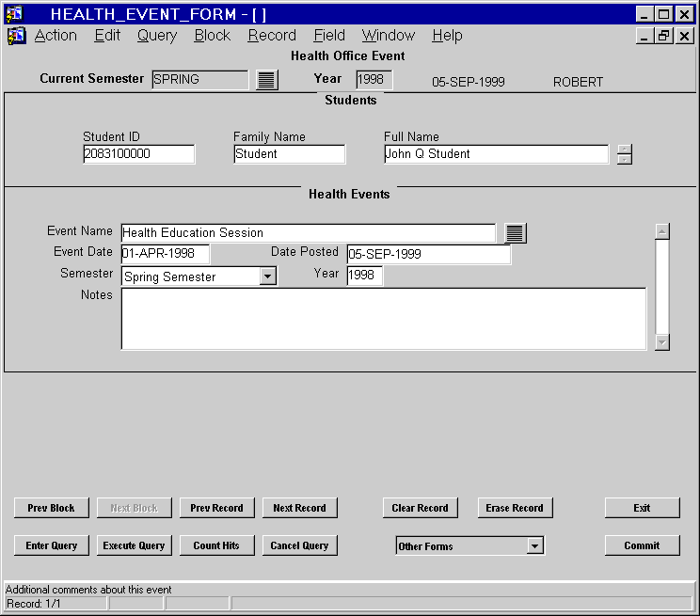The width and height of the screenshot is (700, 616).
Task: Click the Current Semester SPRING field
Action: pos(200,79)
